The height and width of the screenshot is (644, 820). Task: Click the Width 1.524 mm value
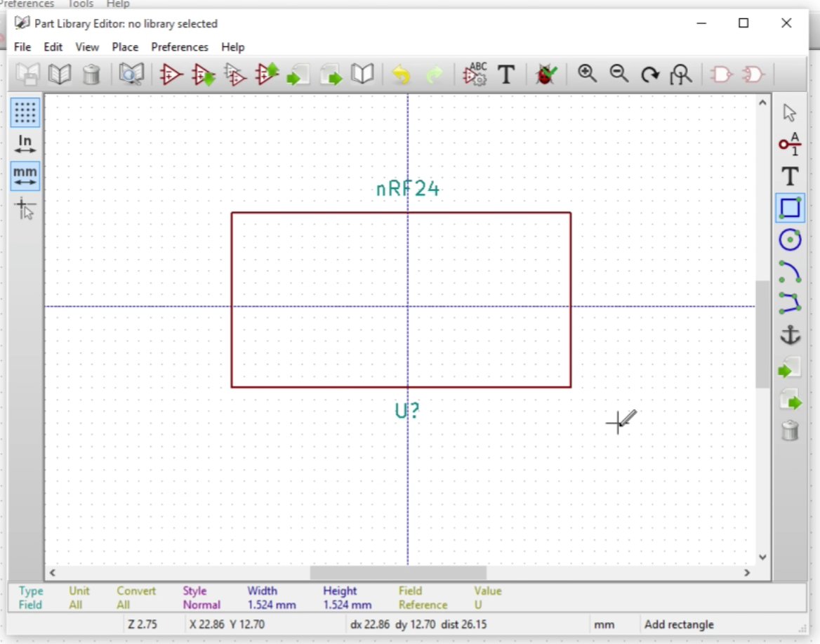[272, 605]
